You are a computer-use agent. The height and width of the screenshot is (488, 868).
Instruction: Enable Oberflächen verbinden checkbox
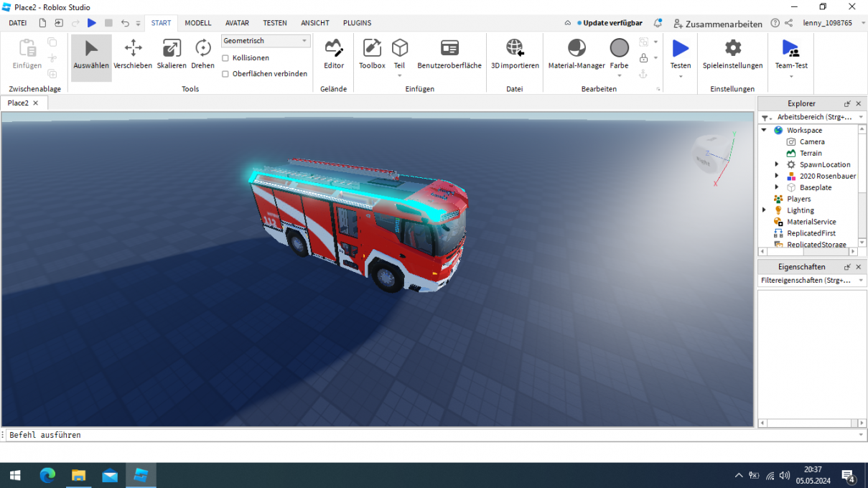click(225, 74)
